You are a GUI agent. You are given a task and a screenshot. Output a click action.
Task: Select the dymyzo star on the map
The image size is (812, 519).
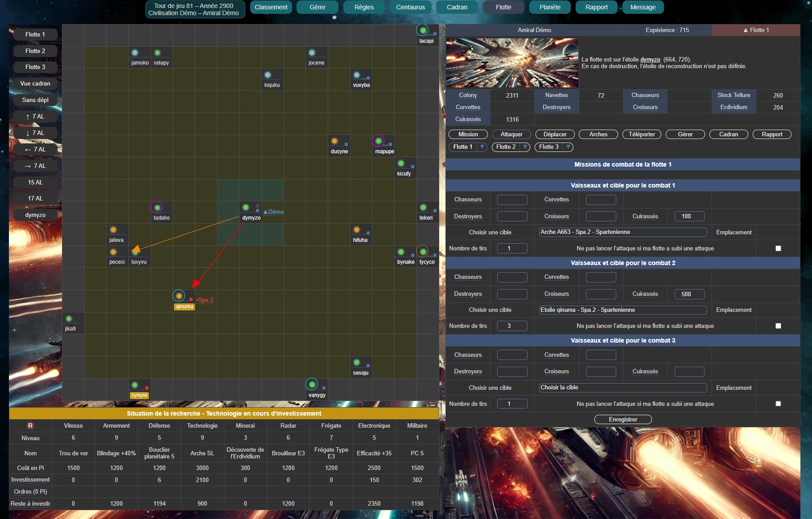coord(246,207)
